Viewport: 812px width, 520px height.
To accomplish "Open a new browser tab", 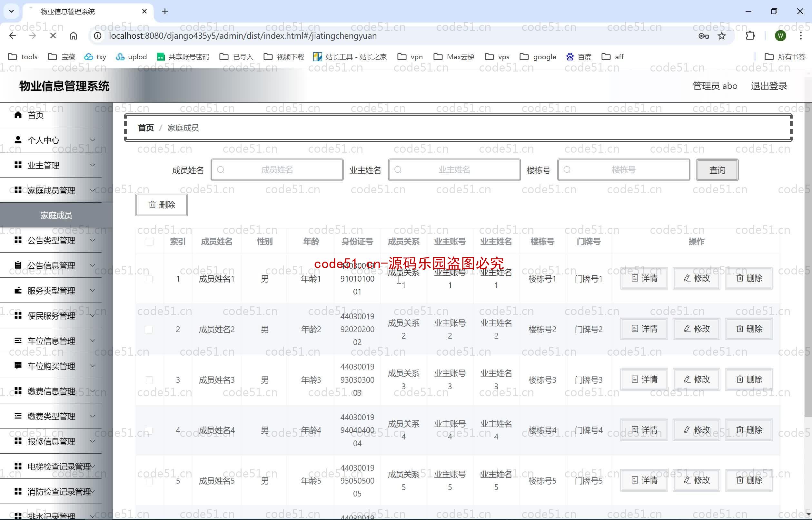I will point(165,12).
